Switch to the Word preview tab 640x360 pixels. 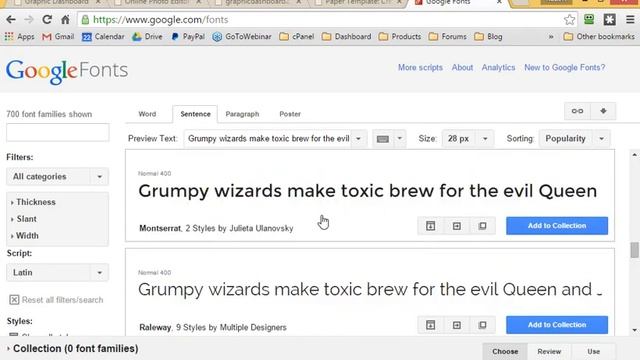click(147, 114)
